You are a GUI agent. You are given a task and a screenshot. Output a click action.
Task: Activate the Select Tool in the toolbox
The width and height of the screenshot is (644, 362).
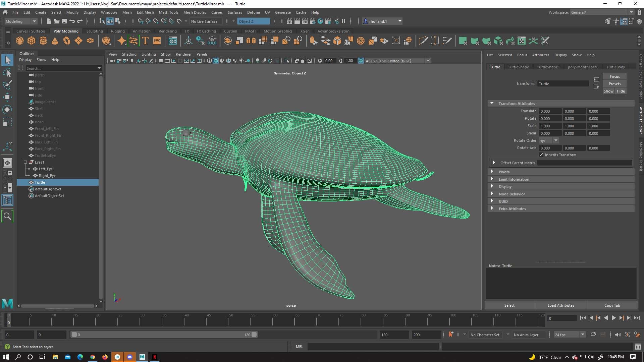click(7, 60)
